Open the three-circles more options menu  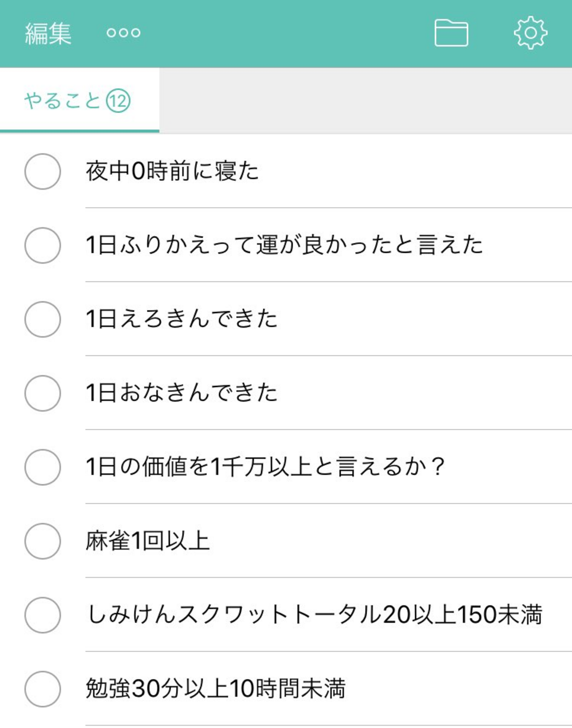[123, 33]
